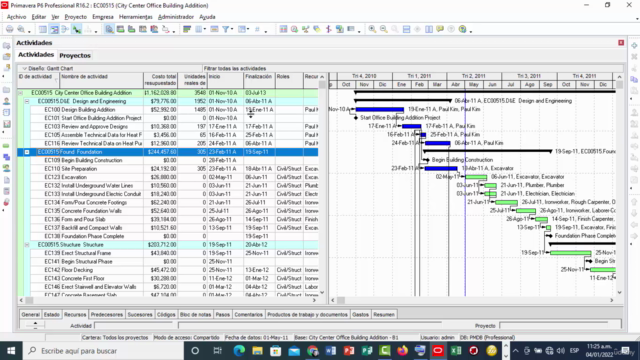Click the $244,457.60 cost cell
640x360 pixels.
pyautogui.click(x=160, y=152)
